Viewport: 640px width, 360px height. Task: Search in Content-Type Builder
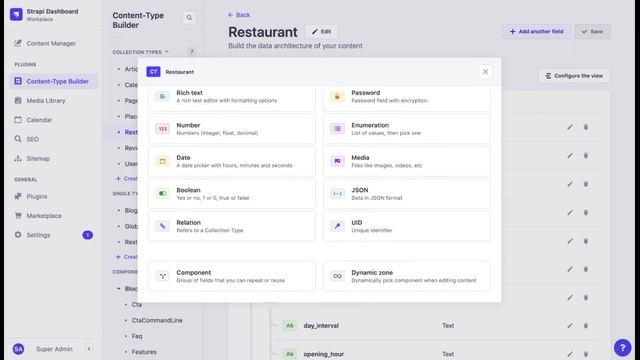point(189,18)
